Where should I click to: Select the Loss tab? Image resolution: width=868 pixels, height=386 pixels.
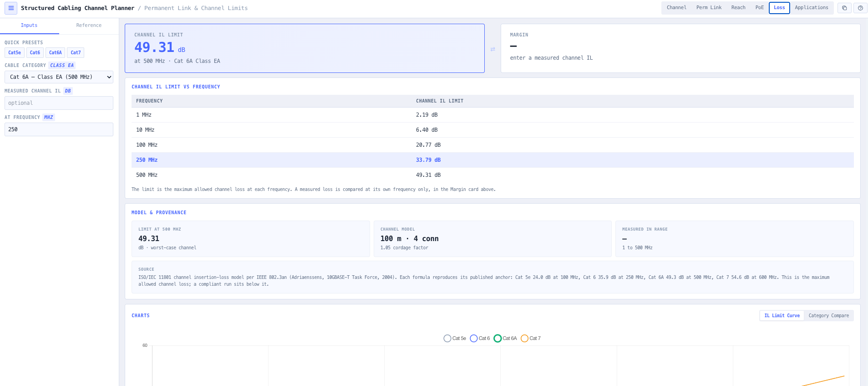click(779, 8)
